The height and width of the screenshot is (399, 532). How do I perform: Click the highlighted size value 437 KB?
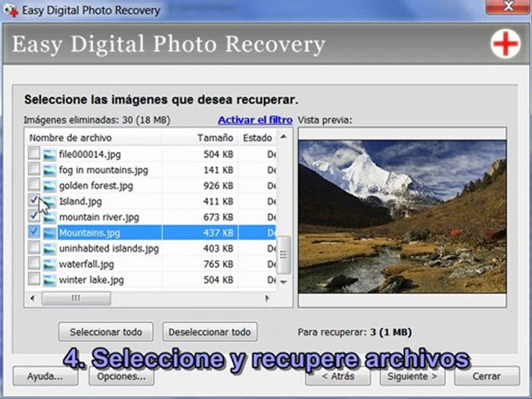pyautogui.click(x=218, y=233)
